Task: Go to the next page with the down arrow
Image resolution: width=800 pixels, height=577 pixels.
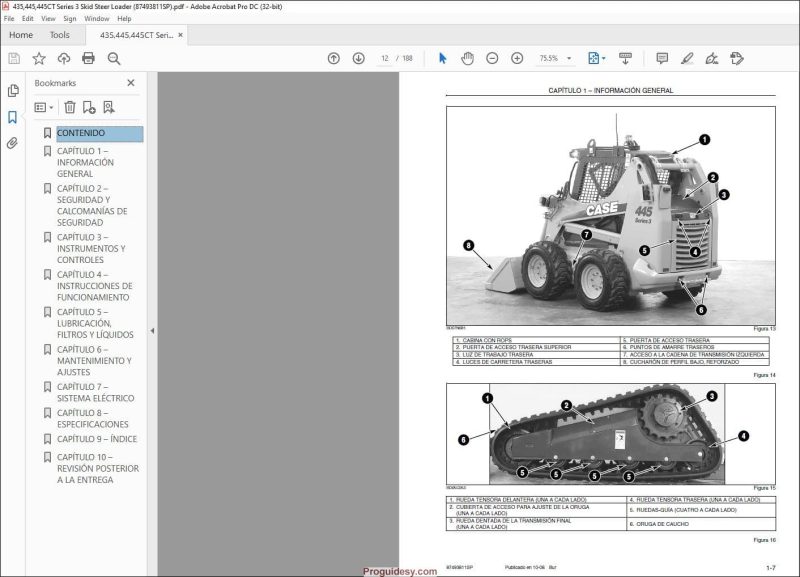Action: point(360,57)
